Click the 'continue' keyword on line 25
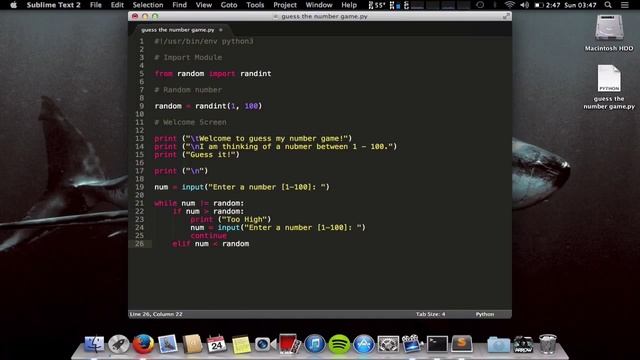 tap(208, 236)
